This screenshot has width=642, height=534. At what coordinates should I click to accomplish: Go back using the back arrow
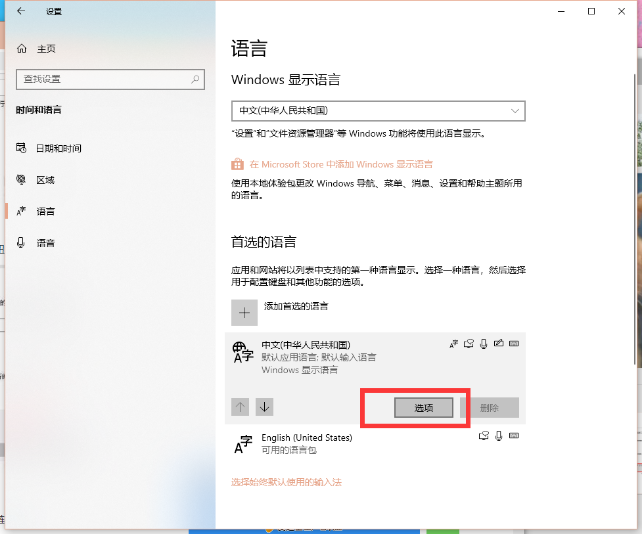point(21,11)
